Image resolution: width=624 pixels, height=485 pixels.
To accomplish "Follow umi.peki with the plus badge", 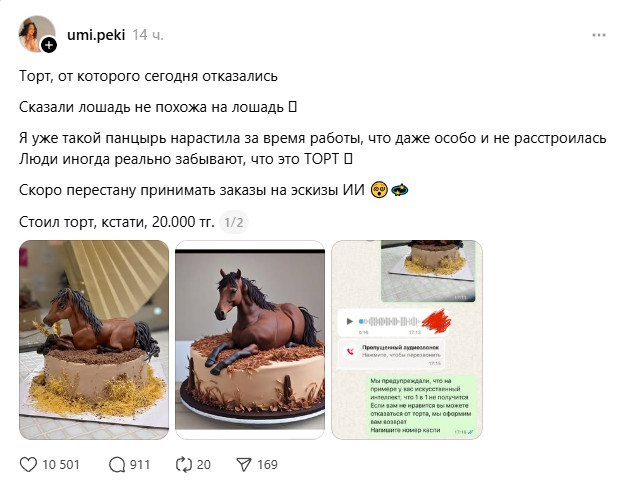I will point(49,45).
